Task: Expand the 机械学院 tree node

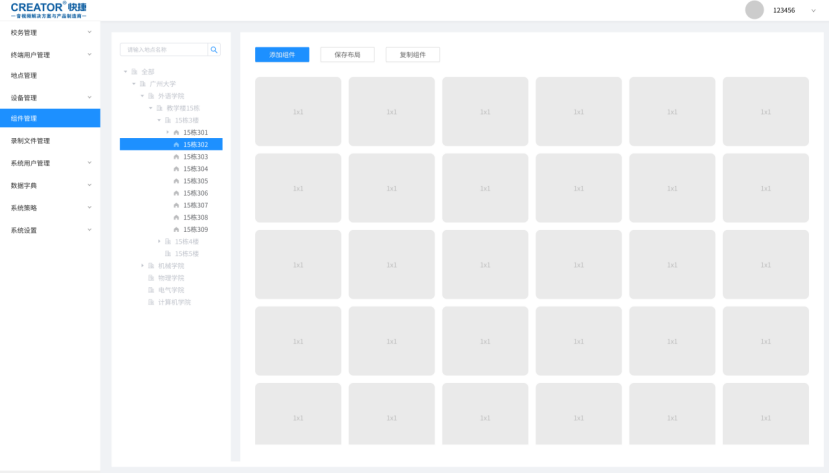Action: click(x=142, y=266)
